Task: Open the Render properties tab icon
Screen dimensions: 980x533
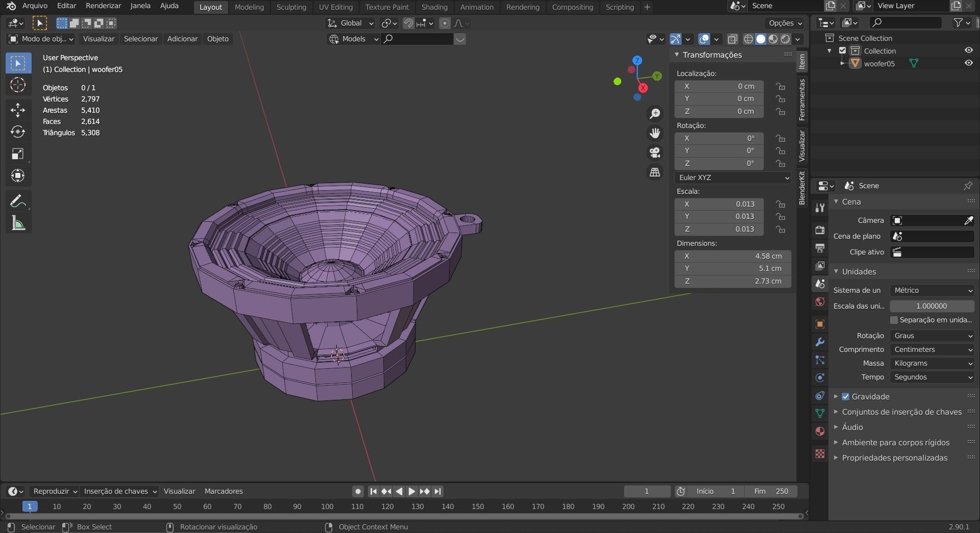Action: click(820, 230)
